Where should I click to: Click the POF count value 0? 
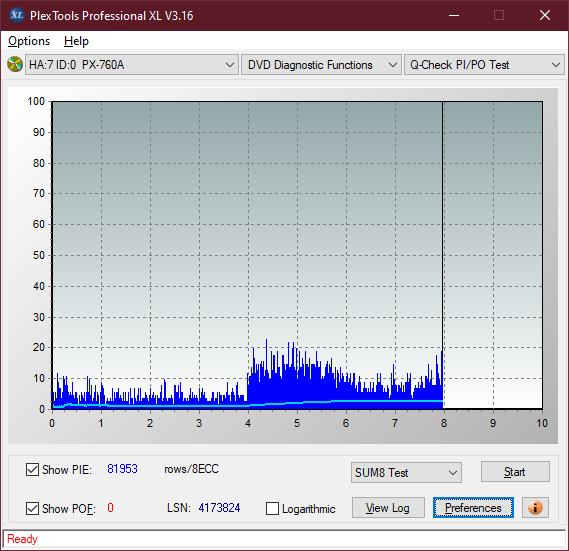[110, 507]
